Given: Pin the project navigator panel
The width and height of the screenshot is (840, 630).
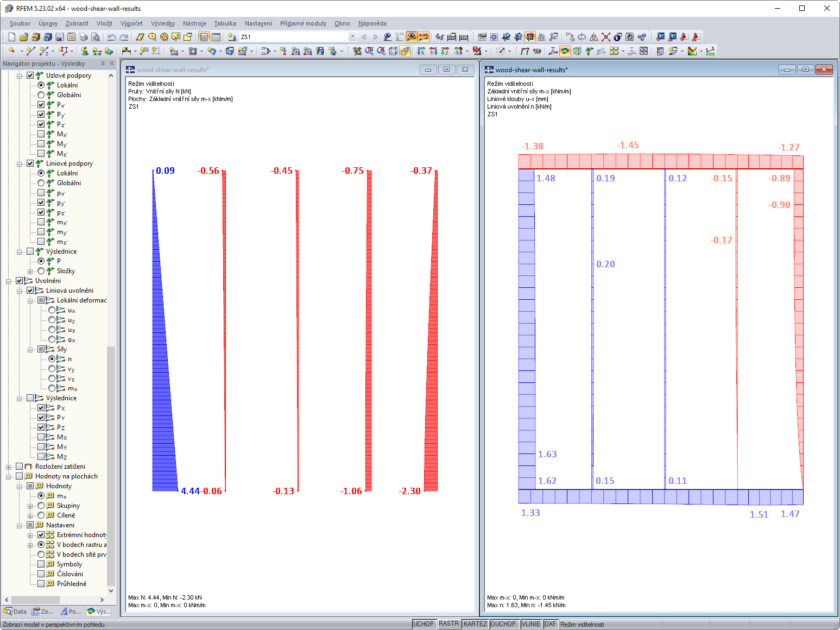Looking at the screenshot, I should pos(103,64).
